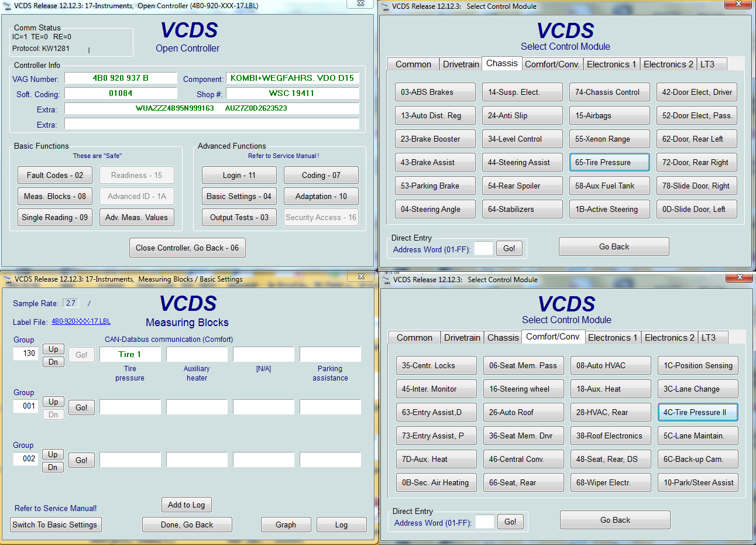Viewport: 756px width, 545px height.
Task: Select 53-Parking Brake module
Action: click(435, 186)
